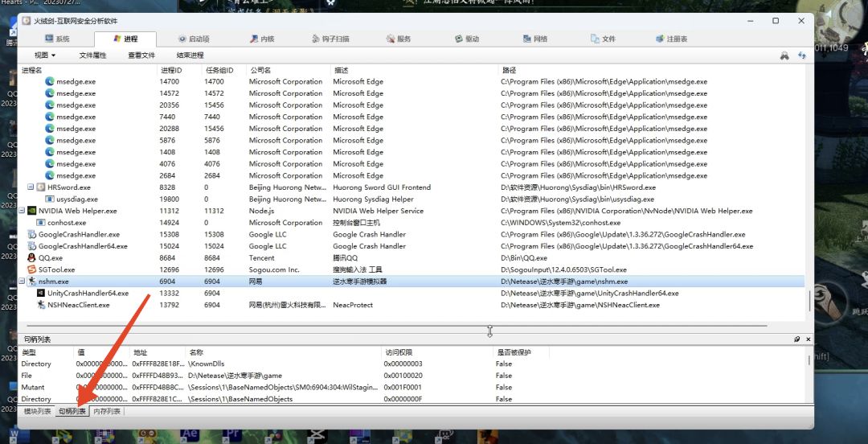Click the 结束进程 button

(x=190, y=55)
